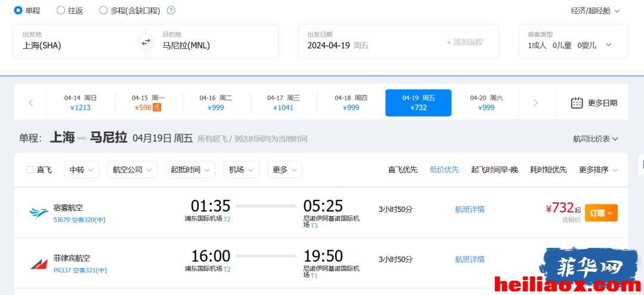Open the calendar icon for more dates
This screenshot has width=644, height=295.
tap(577, 103)
